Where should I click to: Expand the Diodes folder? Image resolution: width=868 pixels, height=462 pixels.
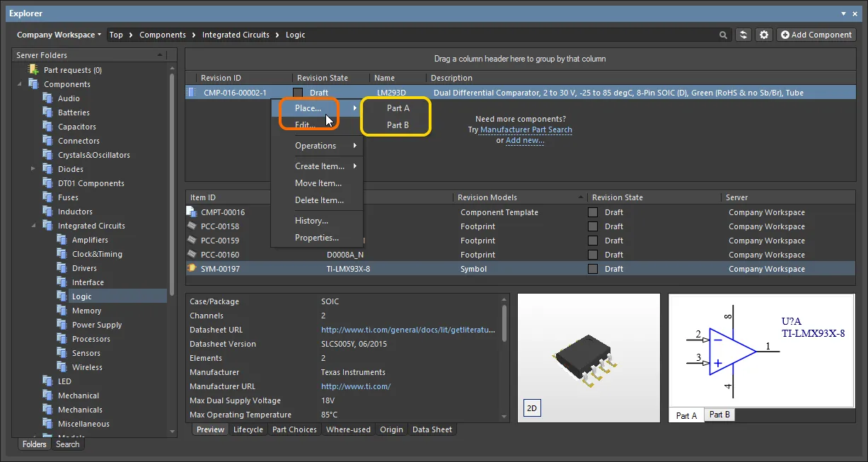(33, 169)
